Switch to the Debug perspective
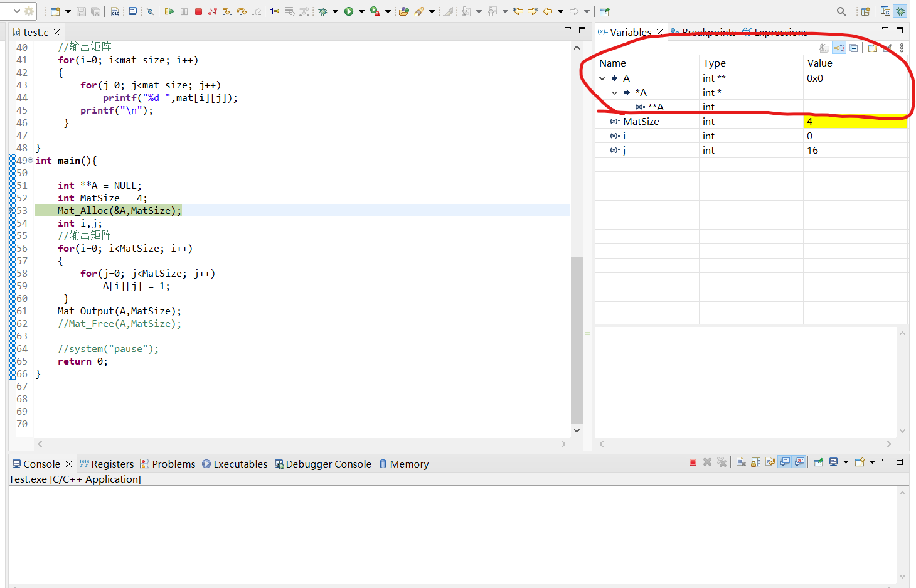The width and height of the screenshot is (916, 588). (900, 11)
